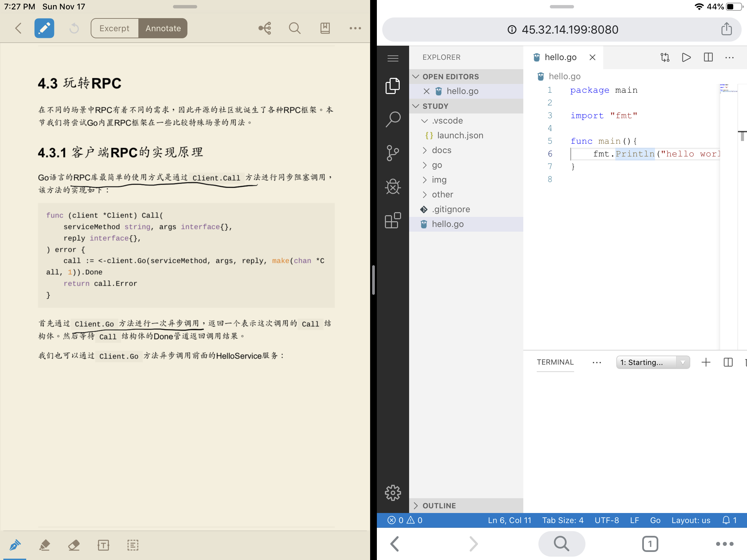Switch to Annotate mode
The image size is (747, 560).
163,28
